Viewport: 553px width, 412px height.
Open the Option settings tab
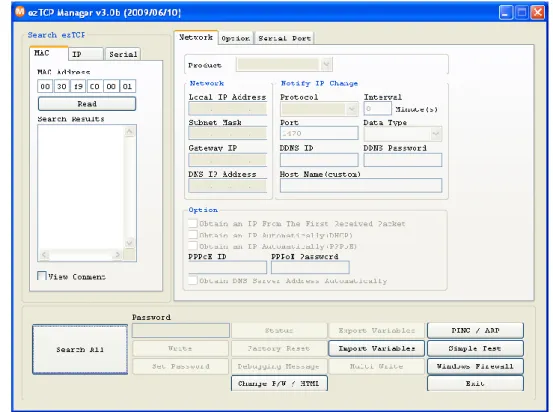point(236,38)
